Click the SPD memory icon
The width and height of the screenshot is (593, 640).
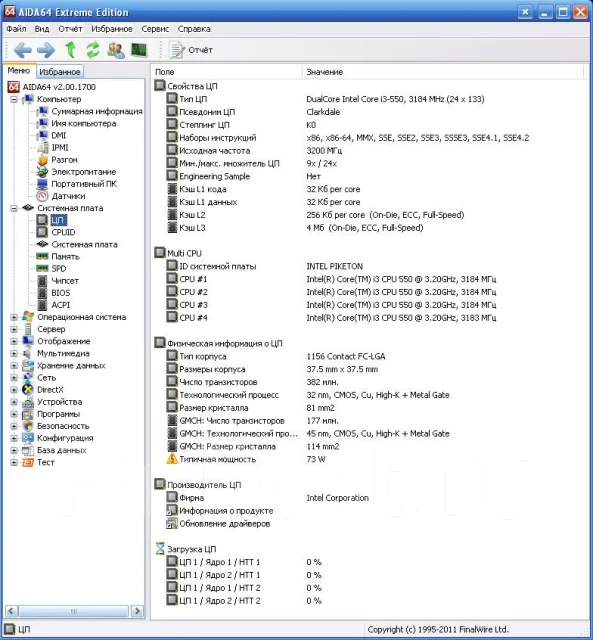tap(42, 269)
